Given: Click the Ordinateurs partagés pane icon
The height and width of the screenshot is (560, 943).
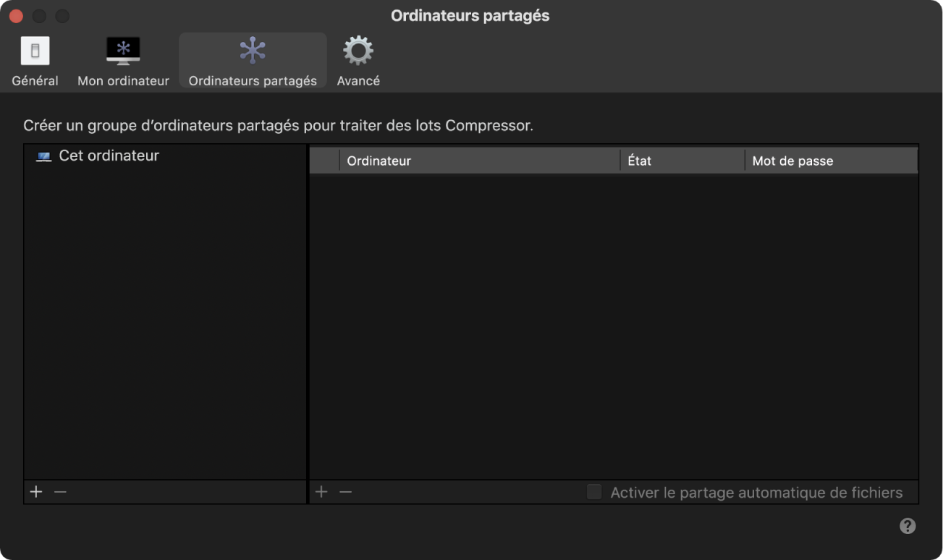Looking at the screenshot, I should pyautogui.click(x=252, y=51).
